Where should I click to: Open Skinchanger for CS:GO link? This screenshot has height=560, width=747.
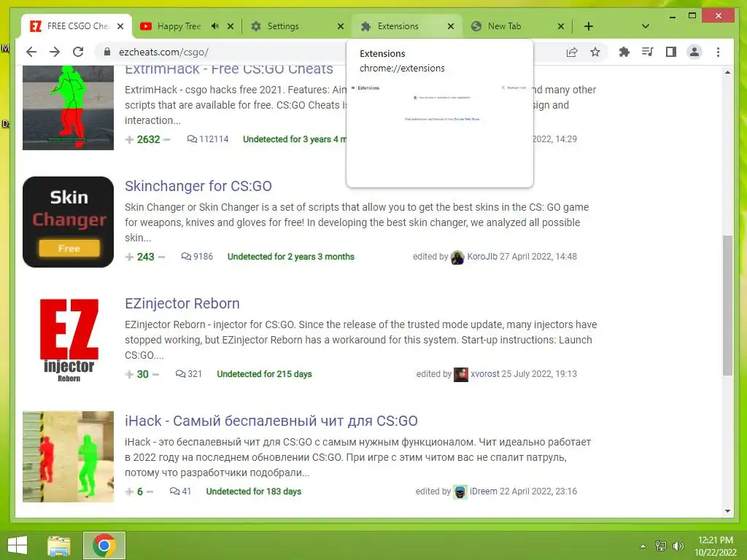coord(198,186)
